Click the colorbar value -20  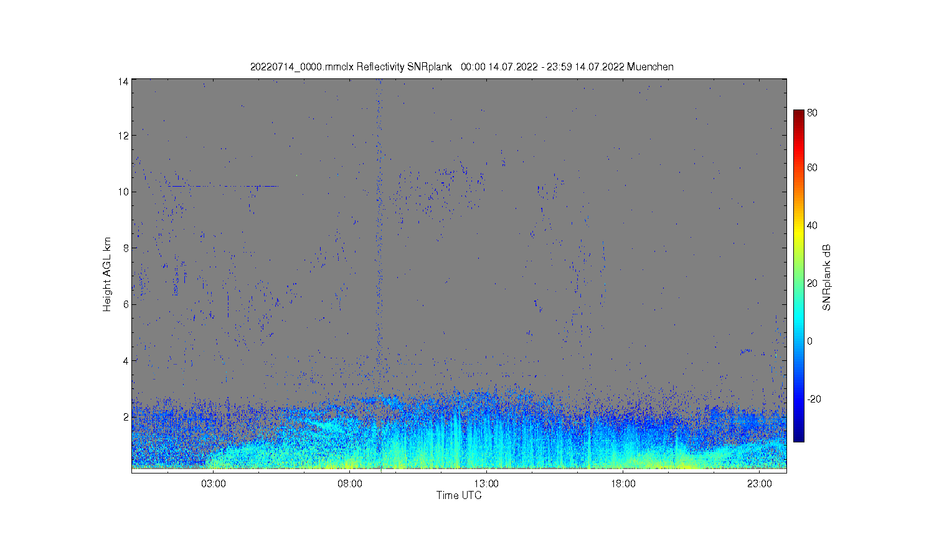tap(814, 399)
